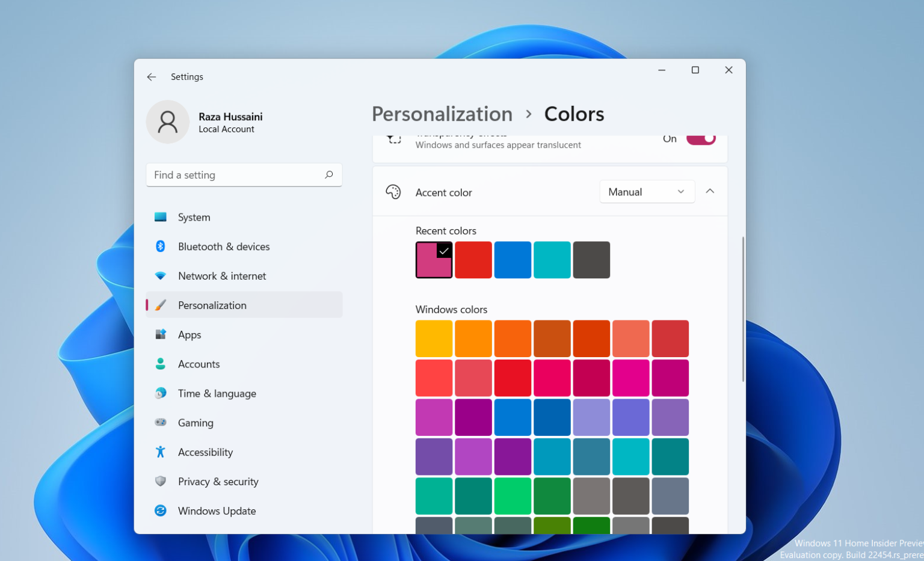Turn off the Transparency effects toggle
The height and width of the screenshot is (561, 924).
click(x=701, y=138)
